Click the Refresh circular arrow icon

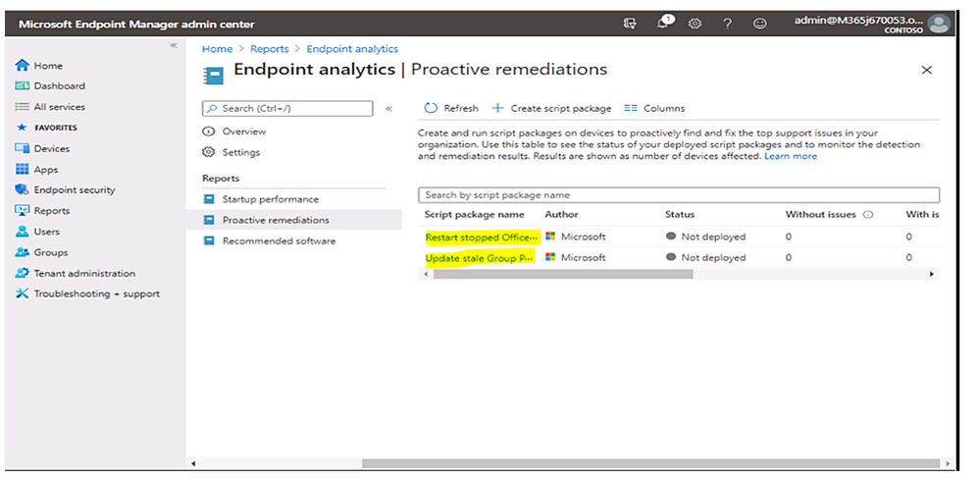pyautogui.click(x=431, y=108)
